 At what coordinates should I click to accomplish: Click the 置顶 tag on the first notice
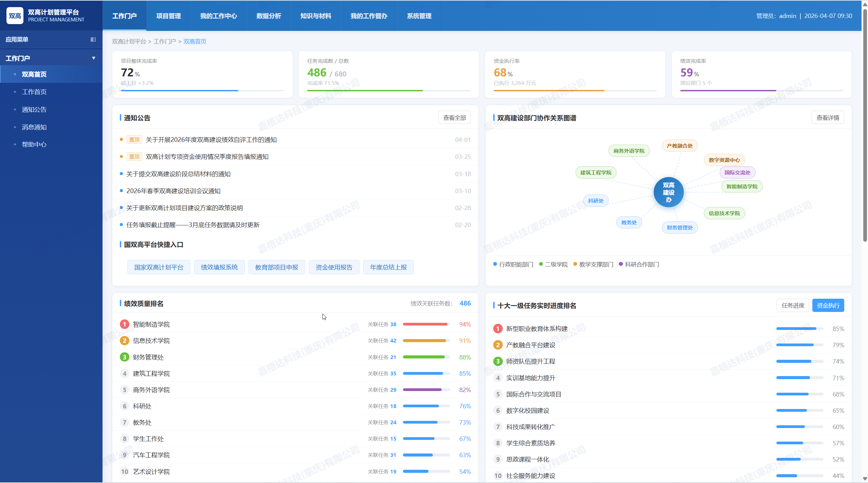pyautogui.click(x=134, y=139)
